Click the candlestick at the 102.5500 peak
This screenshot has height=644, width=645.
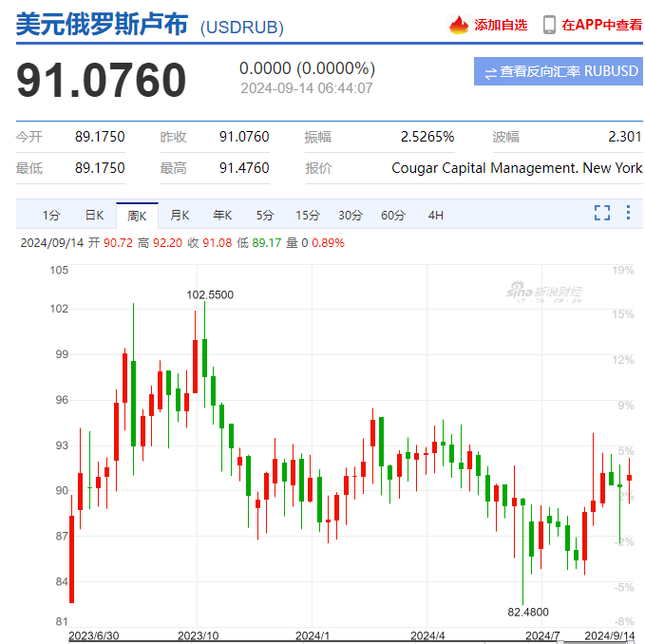[x=205, y=358]
